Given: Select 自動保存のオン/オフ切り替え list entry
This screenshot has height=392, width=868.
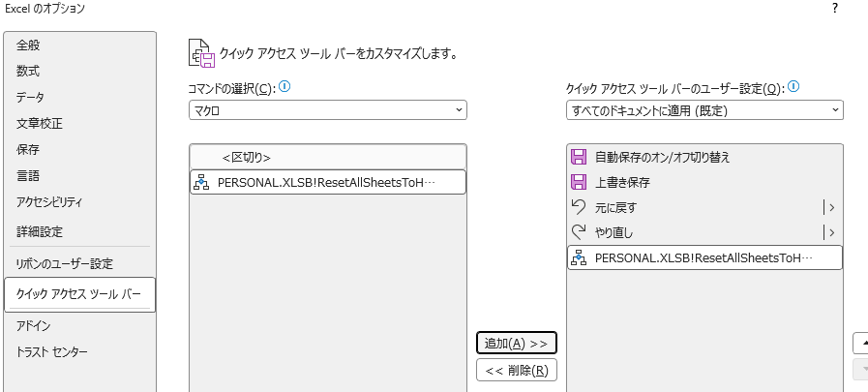Looking at the screenshot, I should pyautogui.click(x=704, y=157).
